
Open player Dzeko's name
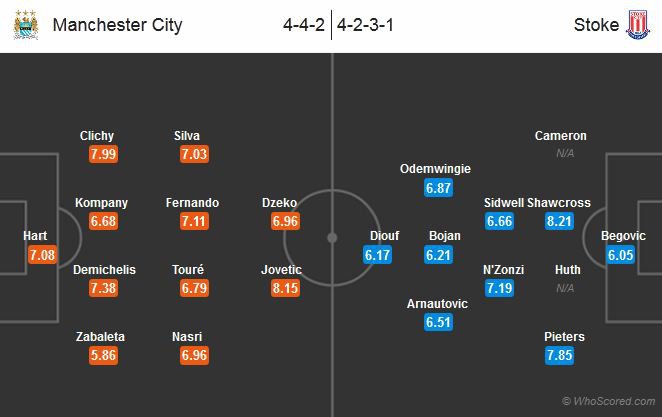[279, 203]
